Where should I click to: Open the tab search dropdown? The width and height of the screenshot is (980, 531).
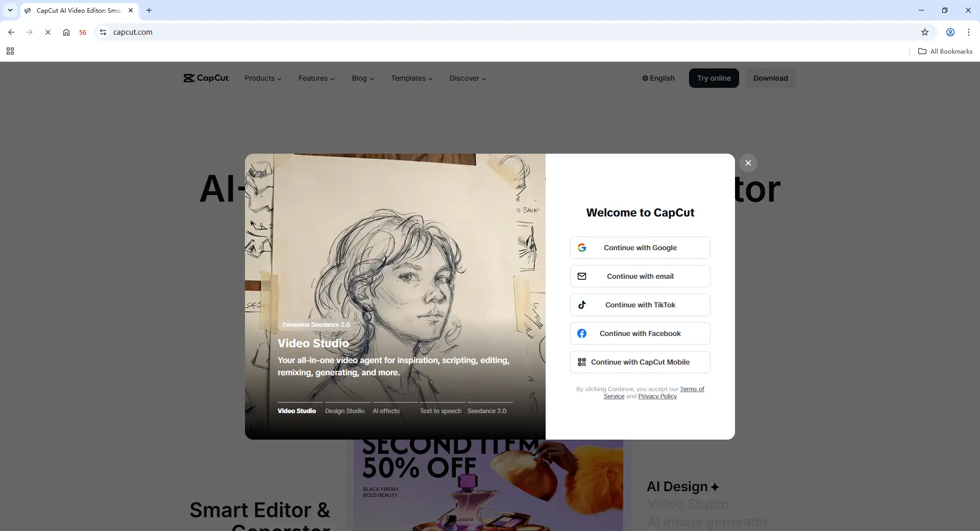click(10, 10)
